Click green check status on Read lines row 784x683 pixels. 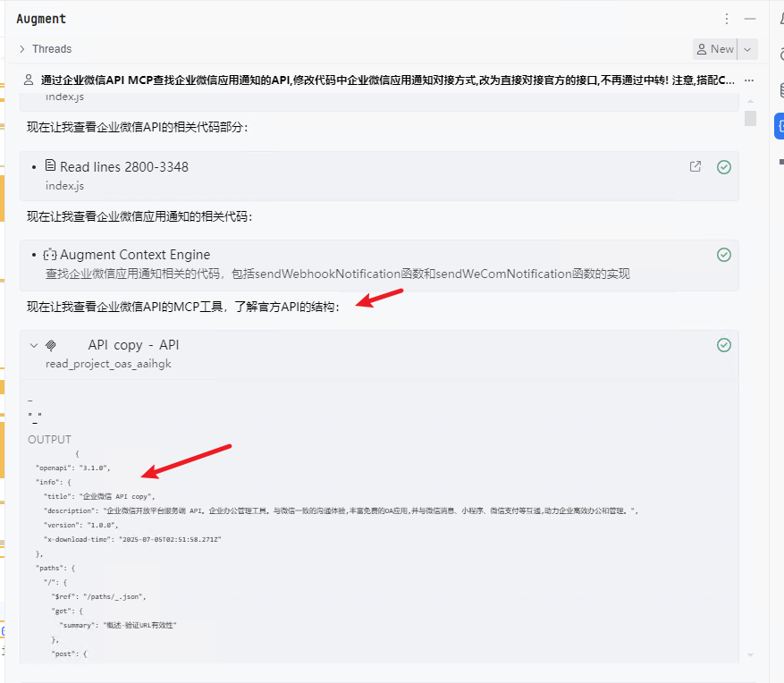click(724, 167)
